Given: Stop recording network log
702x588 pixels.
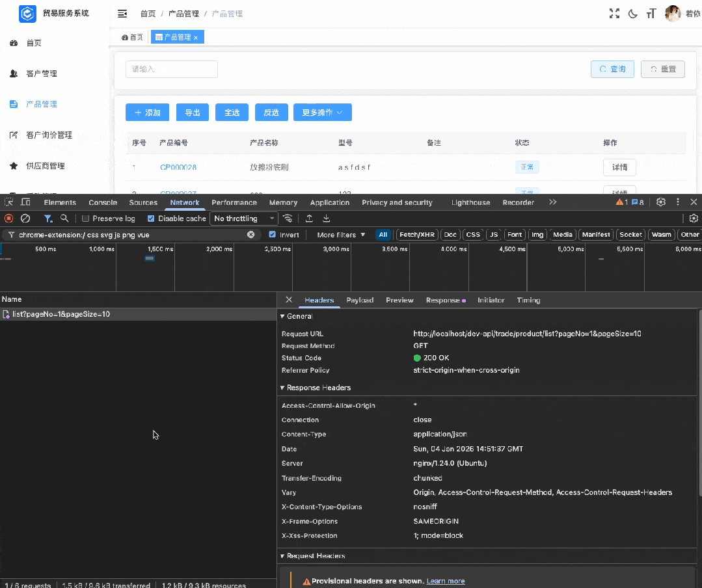Looking at the screenshot, I should click(9, 219).
